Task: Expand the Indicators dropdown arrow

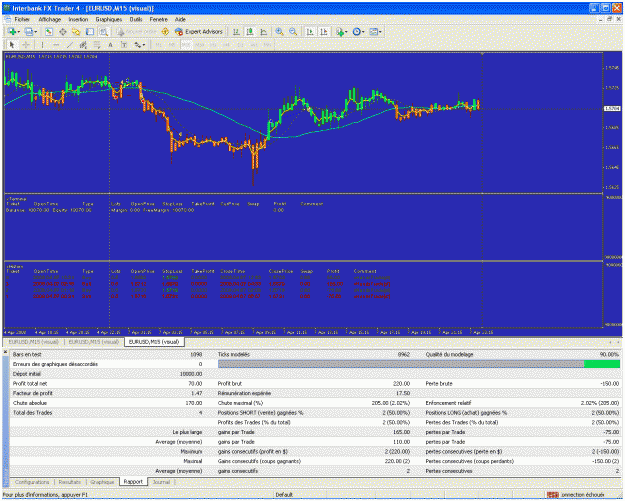Action: 346,31
